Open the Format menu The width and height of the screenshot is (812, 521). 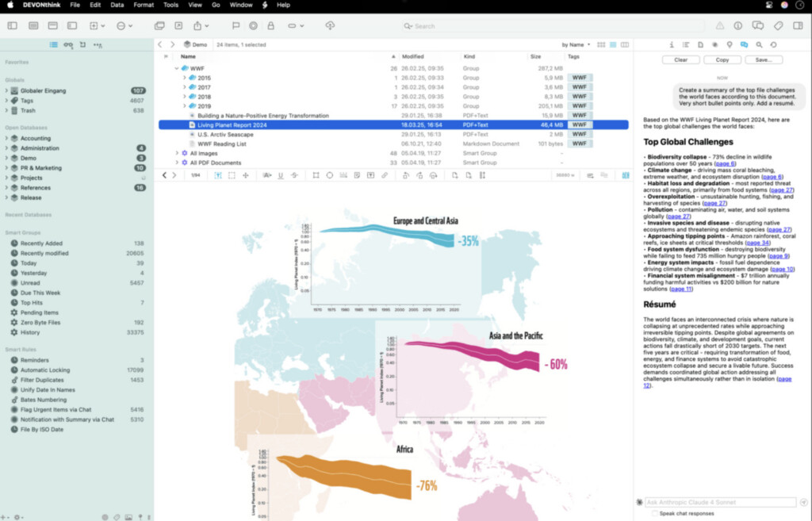(144, 6)
